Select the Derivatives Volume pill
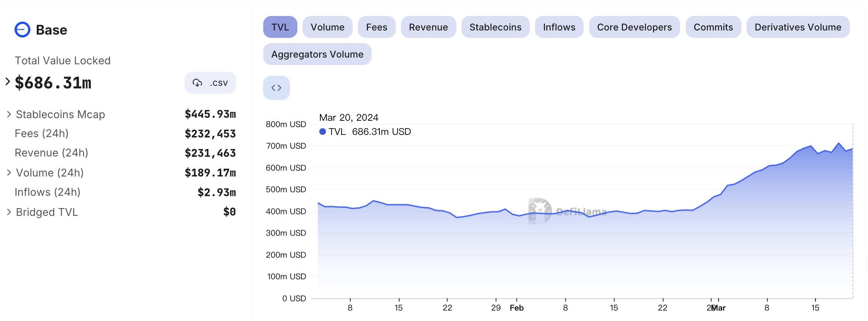Viewport: 868px width, 321px height. (x=797, y=27)
